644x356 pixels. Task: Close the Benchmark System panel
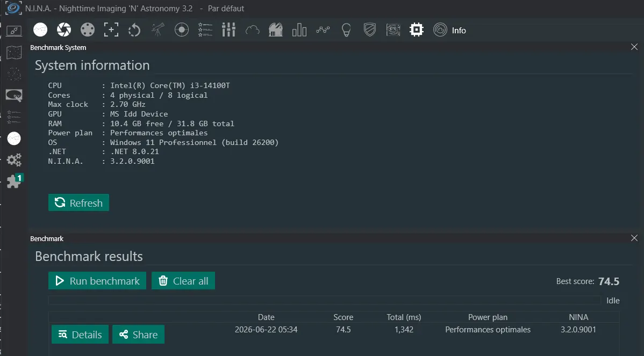[634, 47]
